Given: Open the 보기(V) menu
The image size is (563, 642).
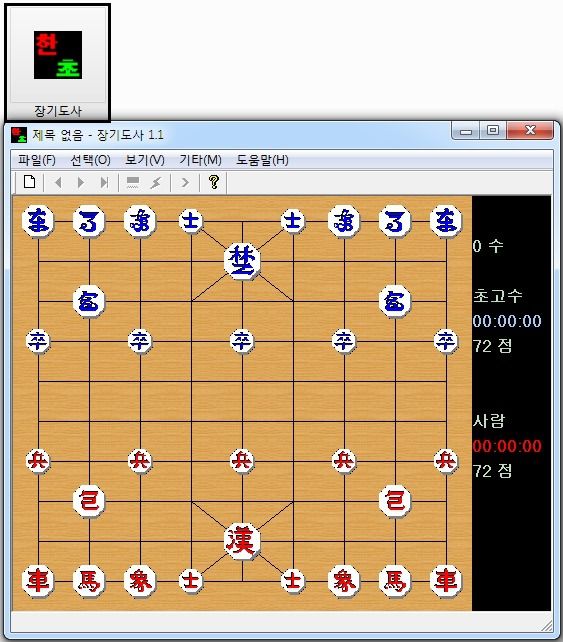Looking at the screenshot, I should pyautogui.click(x=145, y=160).
